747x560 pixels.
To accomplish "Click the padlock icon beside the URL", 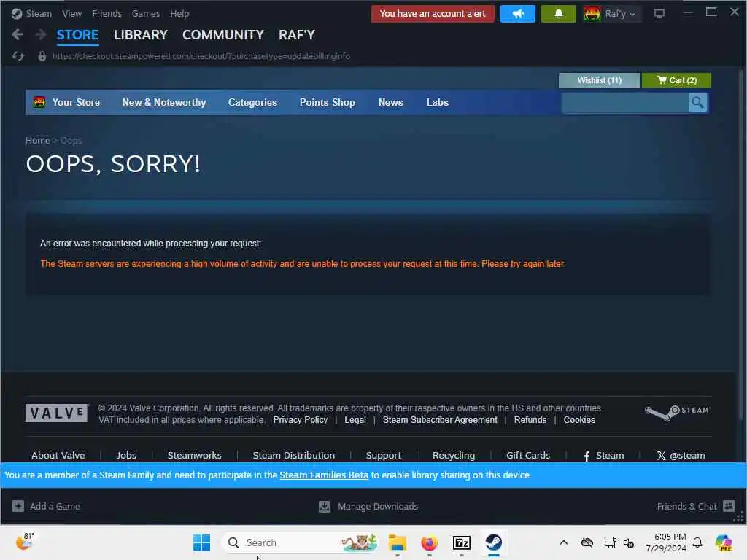I will coord(42,56).
